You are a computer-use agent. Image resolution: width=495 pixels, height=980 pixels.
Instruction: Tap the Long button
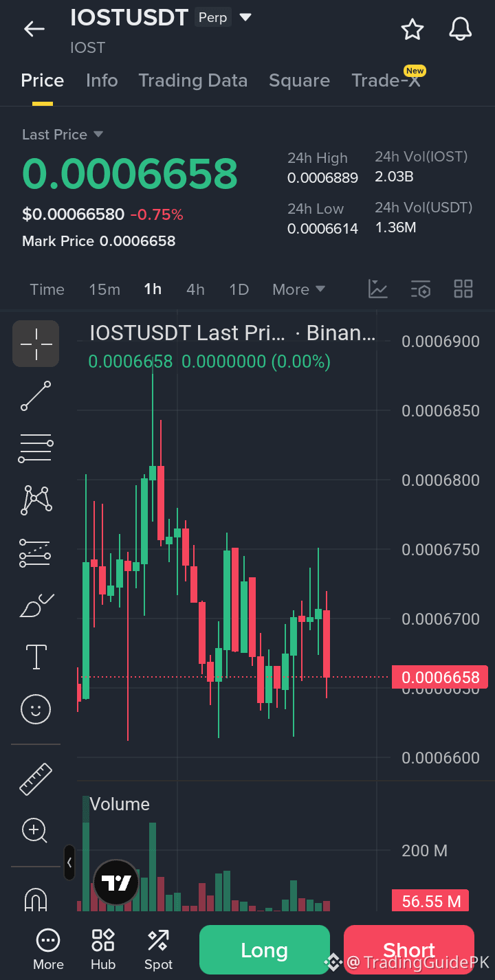[x=265, y=950]
